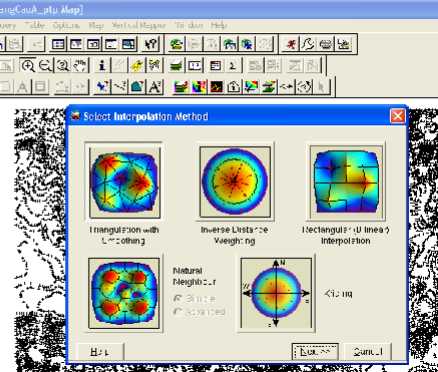Click the Statistics sigma icon

[x=233, y=66]
